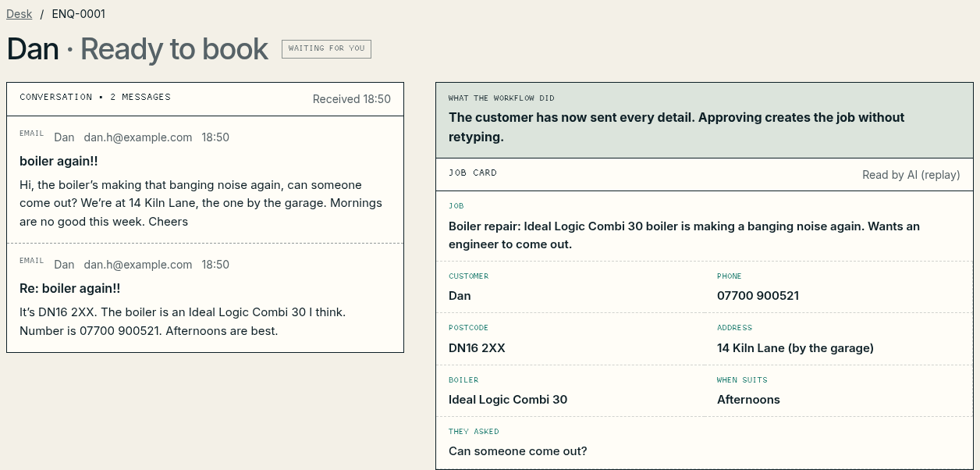The image size is (980, 470).
Task: Click the THEY ASKED field label
Action: click(474, 432)
